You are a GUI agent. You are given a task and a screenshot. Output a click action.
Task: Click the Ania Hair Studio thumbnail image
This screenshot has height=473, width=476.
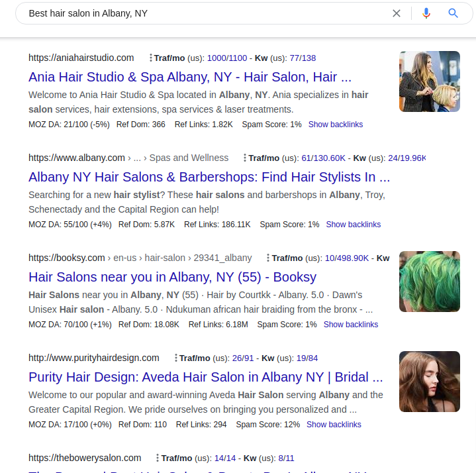click(430, 81)
